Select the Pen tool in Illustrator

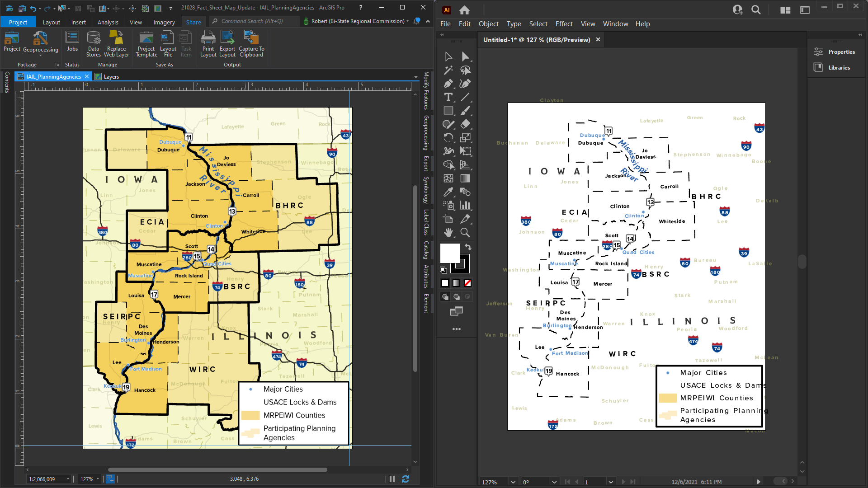coord(448,84)
